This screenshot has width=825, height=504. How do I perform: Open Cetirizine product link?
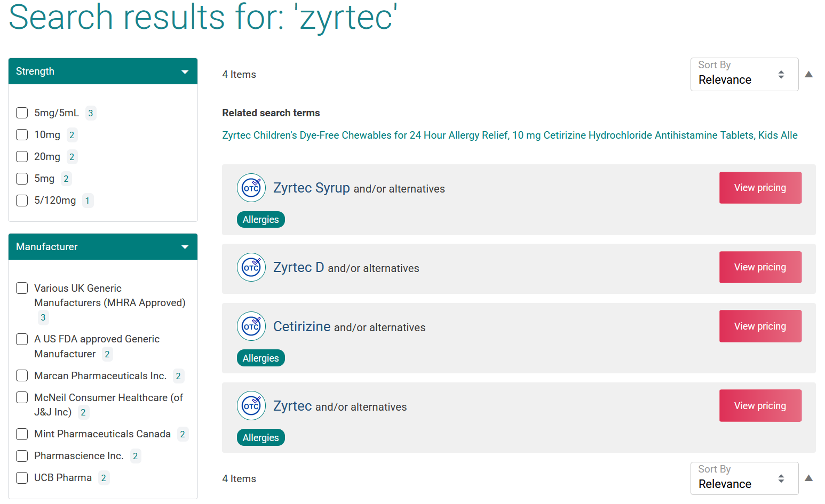coord(302,326)
